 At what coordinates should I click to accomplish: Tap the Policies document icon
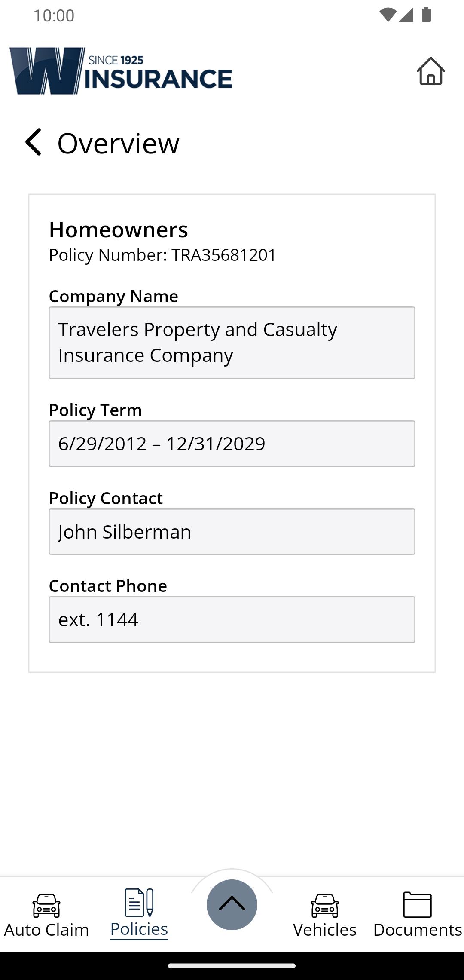[x=139, y=902]
